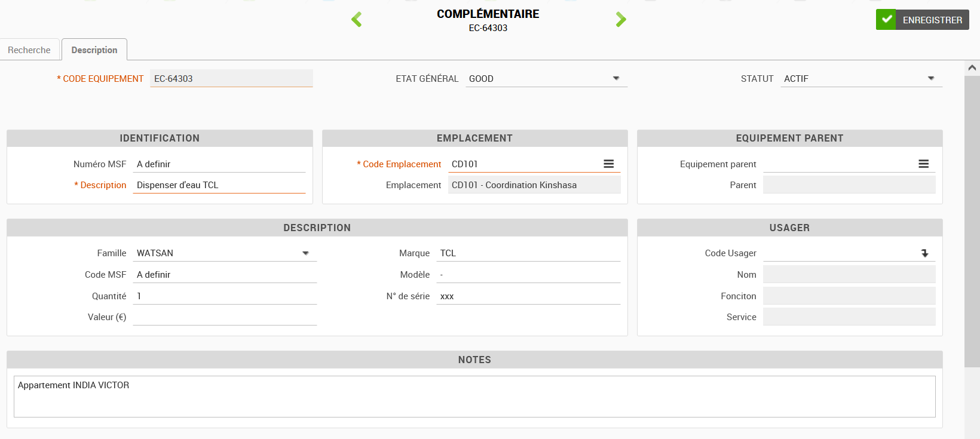Click the Nom field in USAGER
Image resolution: width=980 pixels, height=439 pixels.
(x=849, y=275)
